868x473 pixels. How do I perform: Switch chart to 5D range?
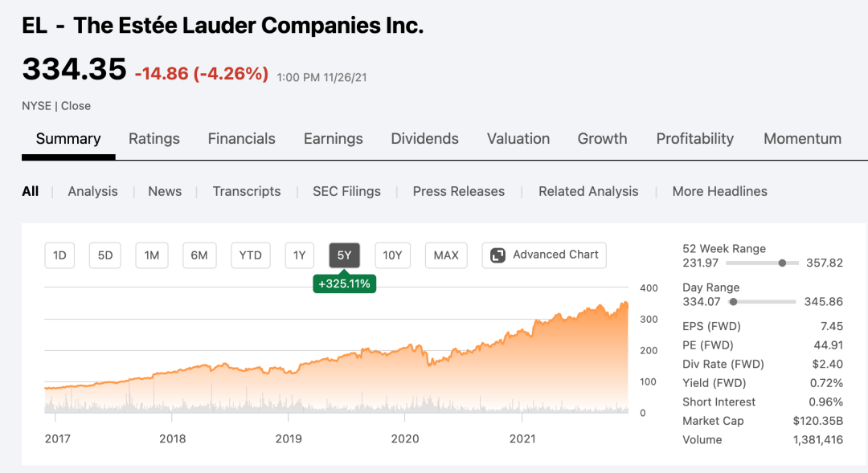105,255
